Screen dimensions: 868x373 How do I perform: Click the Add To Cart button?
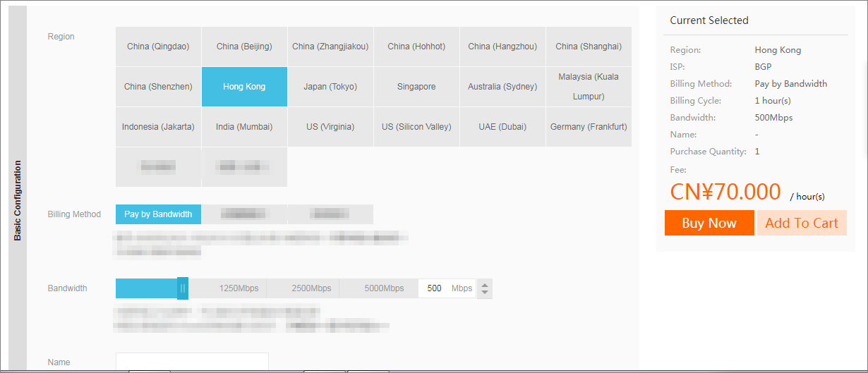802,223
